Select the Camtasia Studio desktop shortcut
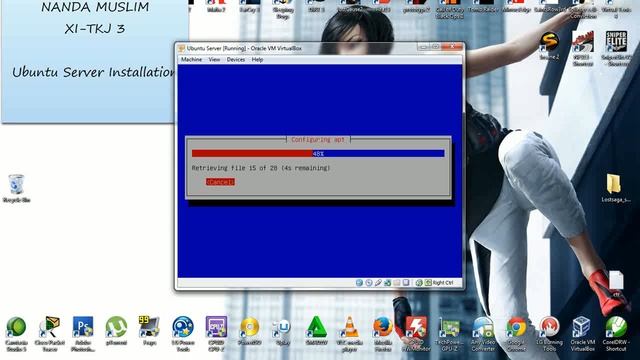Screen dimensions: 640x360 pyautogui.click(x=16, y=333)
